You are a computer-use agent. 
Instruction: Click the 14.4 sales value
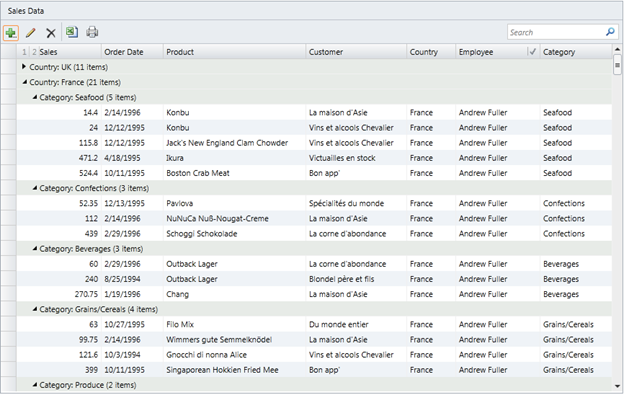coord(90,113)
